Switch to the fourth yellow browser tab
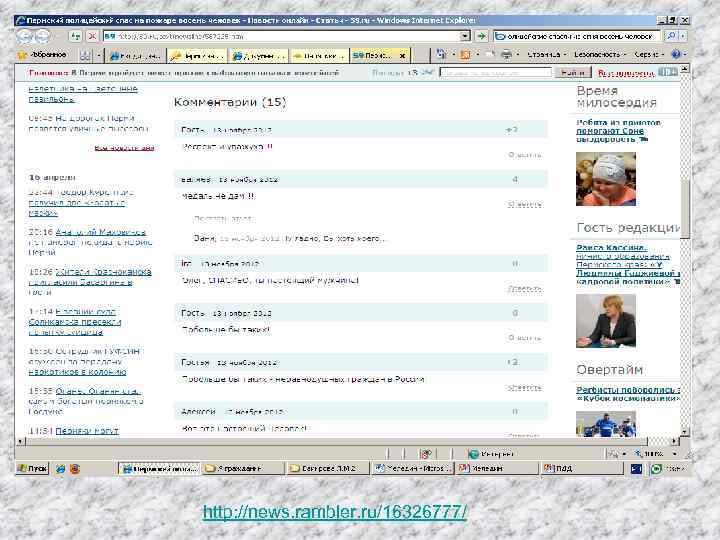 pyautogui.click(x=319, y=56)
